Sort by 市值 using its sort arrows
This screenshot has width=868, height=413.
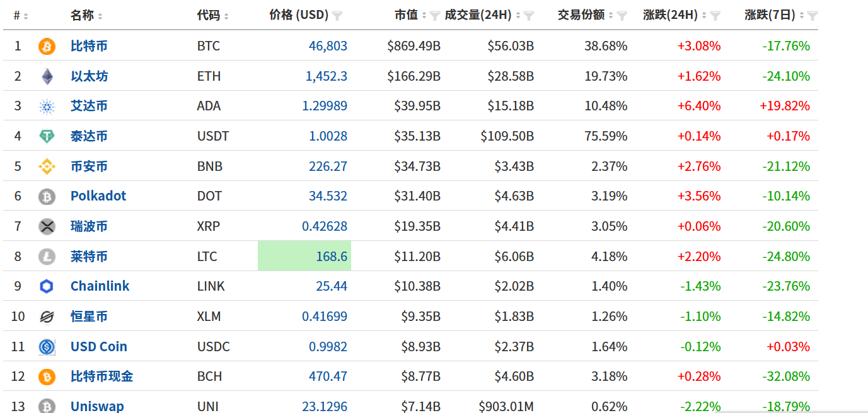(424, 16)
